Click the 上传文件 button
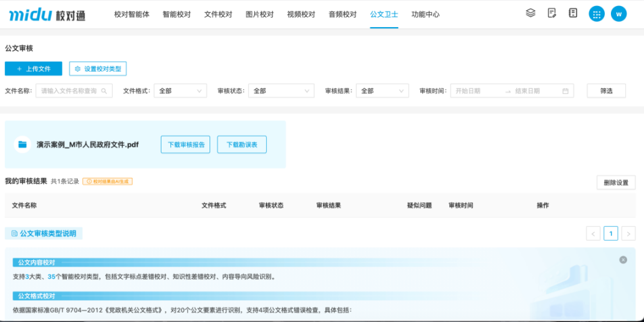 (33, 68)
